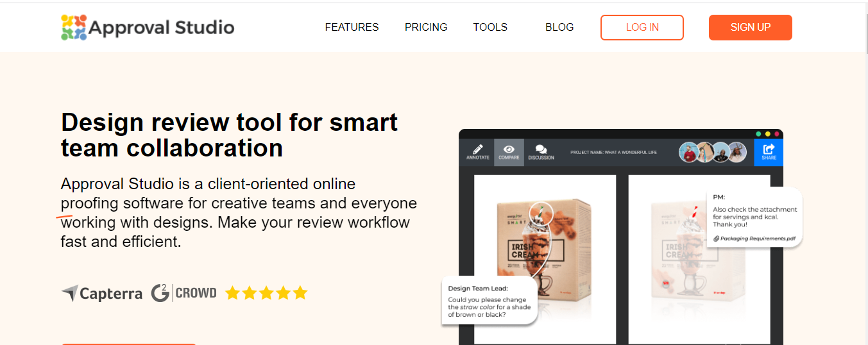Select the Annotate pencil tool

477,152
